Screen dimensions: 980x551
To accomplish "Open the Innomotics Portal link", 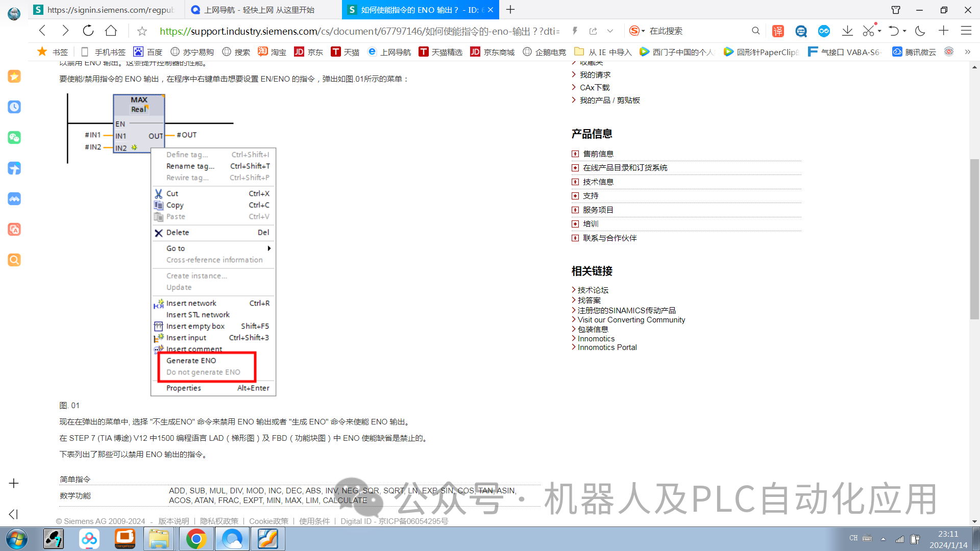I will pyautogui.click(x=607, y=347).
